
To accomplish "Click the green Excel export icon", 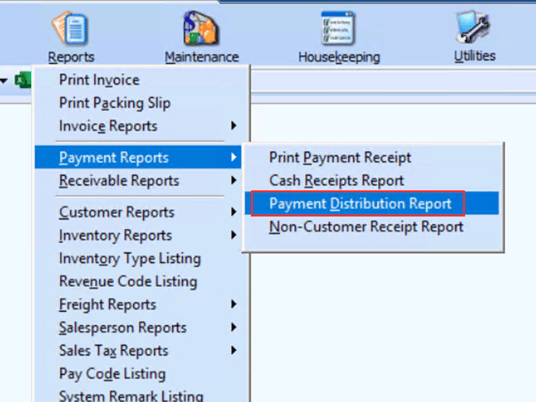I will pyautogui.click(x=23, y=81).
